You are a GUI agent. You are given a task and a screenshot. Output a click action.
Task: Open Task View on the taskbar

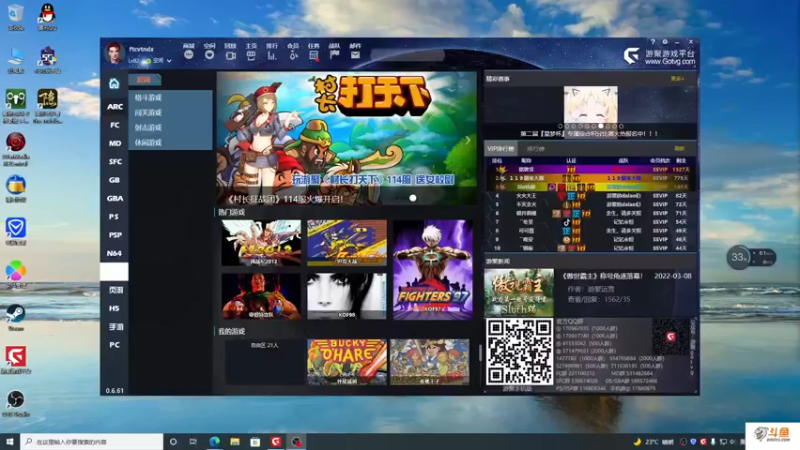[193, 442]
